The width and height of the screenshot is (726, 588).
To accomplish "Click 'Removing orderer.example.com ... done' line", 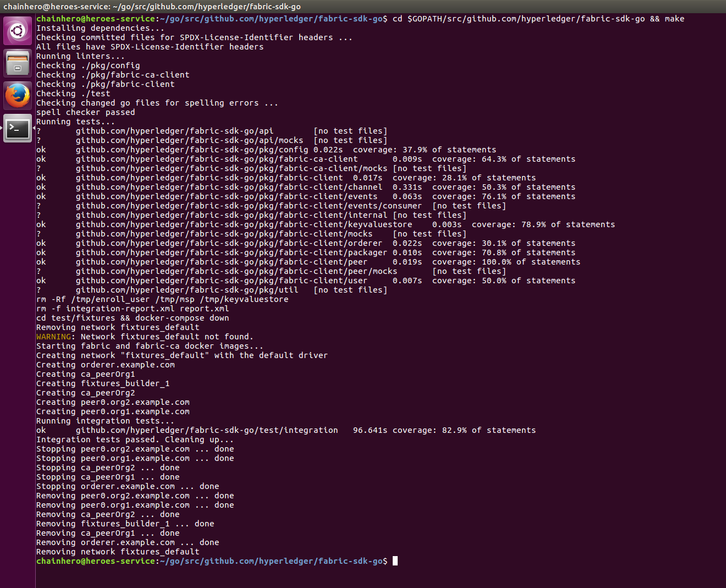I will (128, 542).
